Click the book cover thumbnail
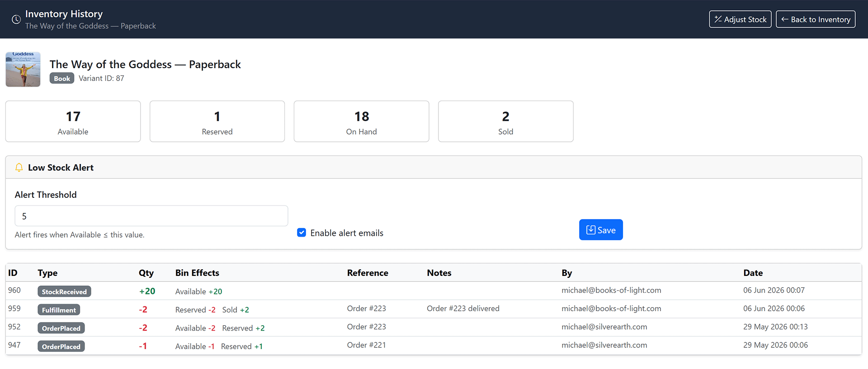 point(23,69)
